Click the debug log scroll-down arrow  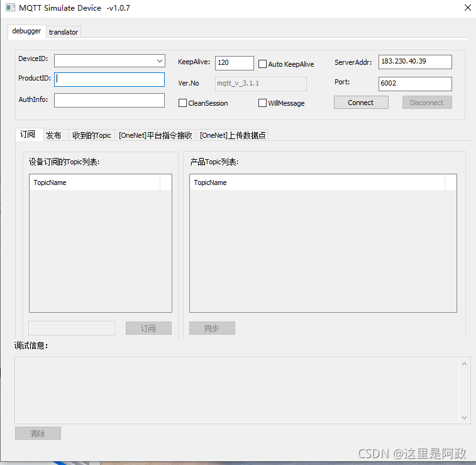(464, 417)
